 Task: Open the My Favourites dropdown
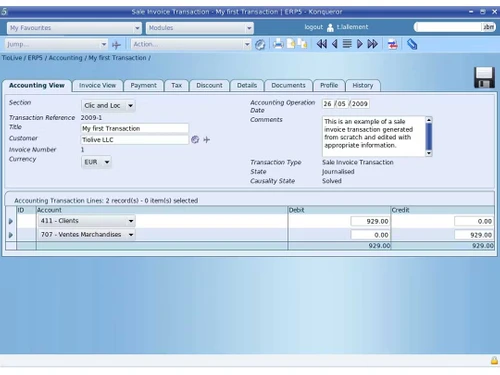click(74, 28)
